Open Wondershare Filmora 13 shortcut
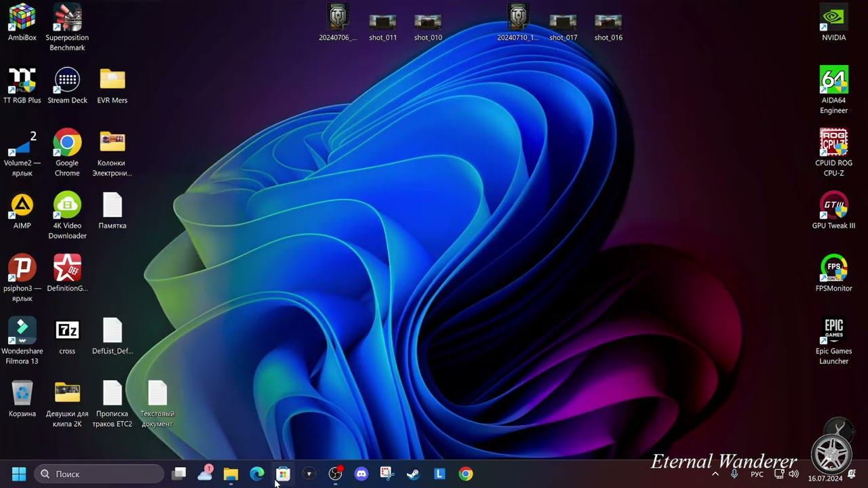Screen dimensions: 868x488 tap(22, 331)
